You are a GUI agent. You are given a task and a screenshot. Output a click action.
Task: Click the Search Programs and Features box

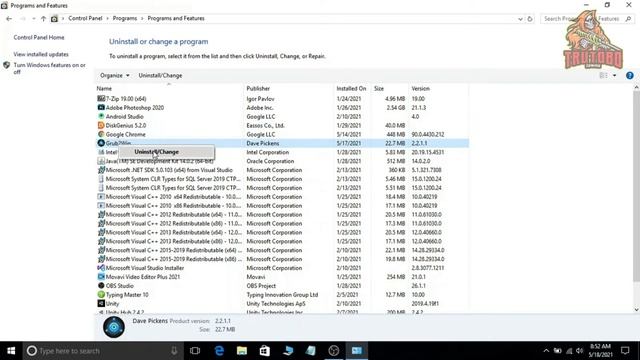click(587, 19)
